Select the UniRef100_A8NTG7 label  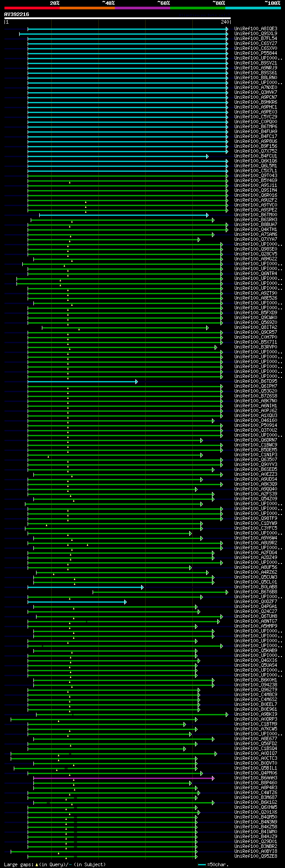[256, 621]
